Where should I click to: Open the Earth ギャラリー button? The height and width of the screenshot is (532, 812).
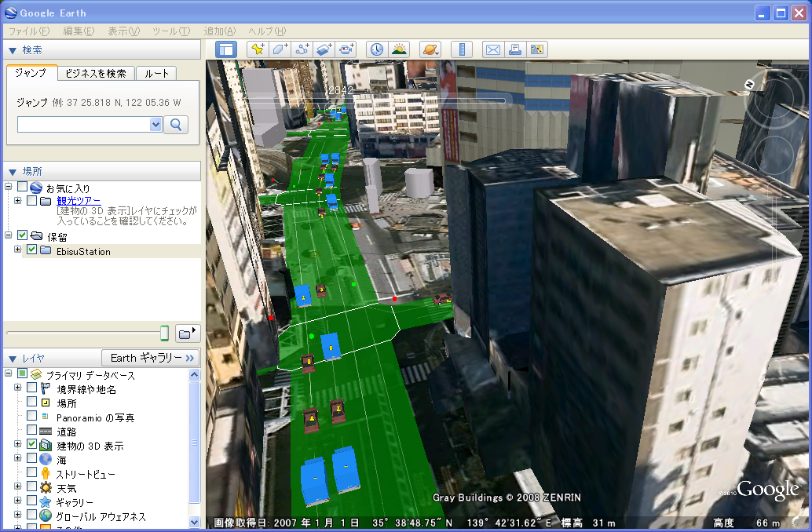[150, 358]
